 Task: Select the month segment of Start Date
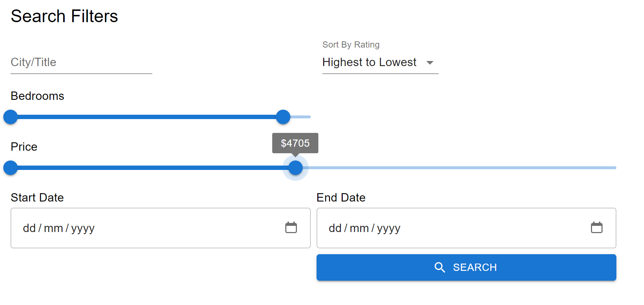(x=53, y=228)
